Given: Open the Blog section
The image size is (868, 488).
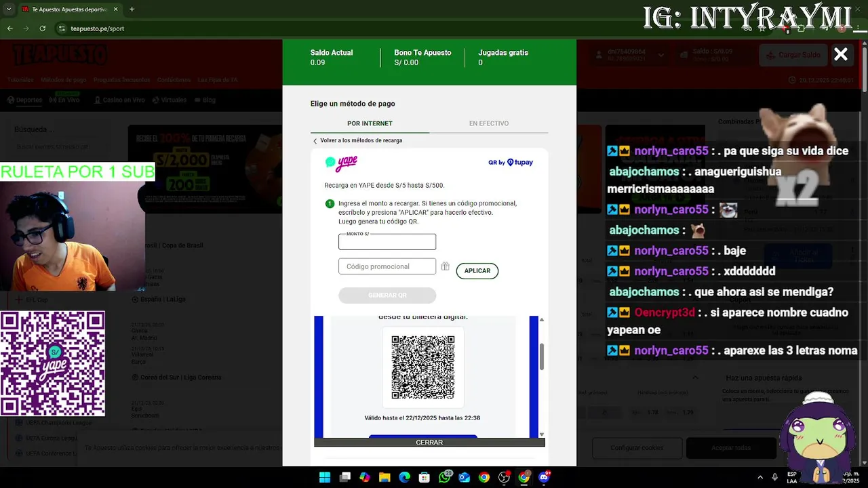Looking at the screenshot, I should [205, 100].
